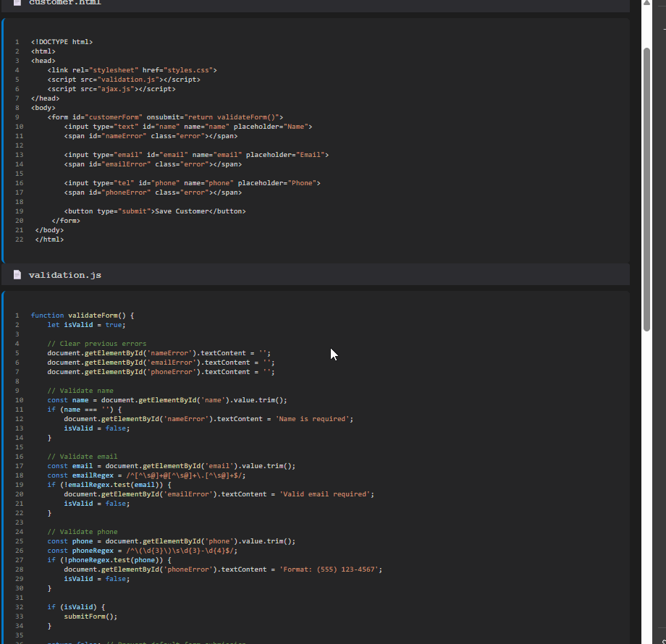Click the 'const emailRegex =' line
This screenshot has height=644, width=666.
[146, 475]
